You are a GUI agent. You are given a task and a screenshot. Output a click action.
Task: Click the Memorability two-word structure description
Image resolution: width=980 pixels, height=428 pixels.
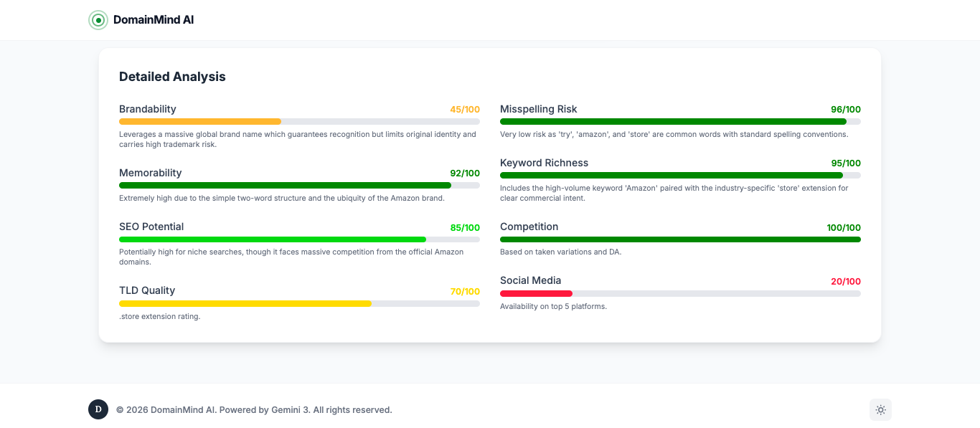click(x=282, y=198)
